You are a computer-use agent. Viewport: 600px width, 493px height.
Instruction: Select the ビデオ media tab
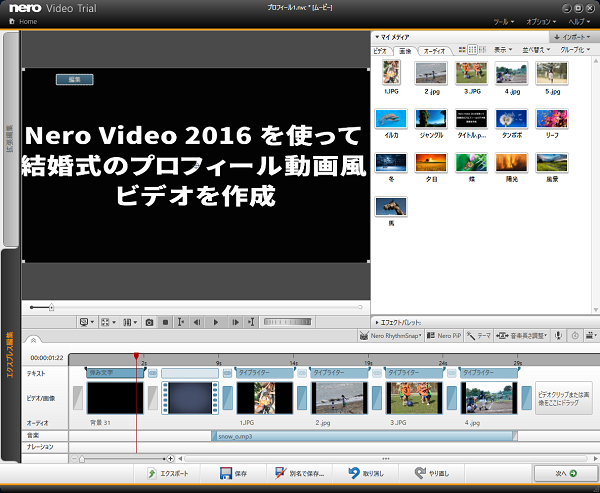pos(380,51)
